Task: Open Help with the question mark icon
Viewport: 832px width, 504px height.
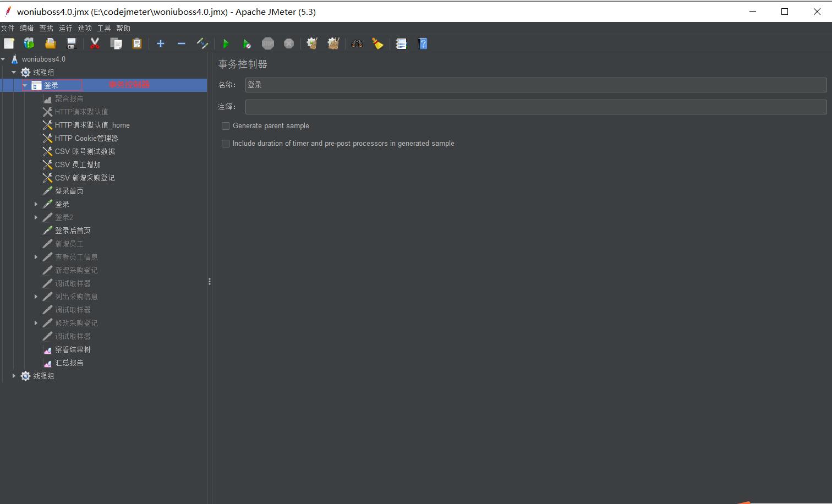Action: point(423,43)
